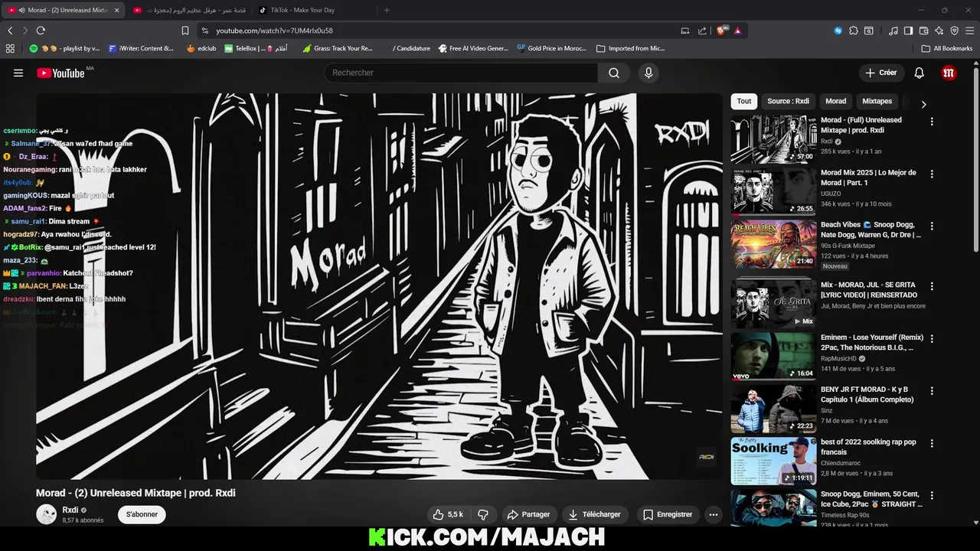Open the Rxdi channel avatar
The width and height of the screenshot is (980, 551).
click(x=47, y=514)
